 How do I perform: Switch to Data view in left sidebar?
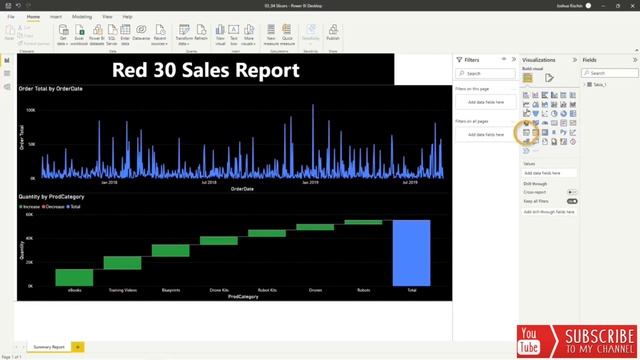tap(7, 73)
